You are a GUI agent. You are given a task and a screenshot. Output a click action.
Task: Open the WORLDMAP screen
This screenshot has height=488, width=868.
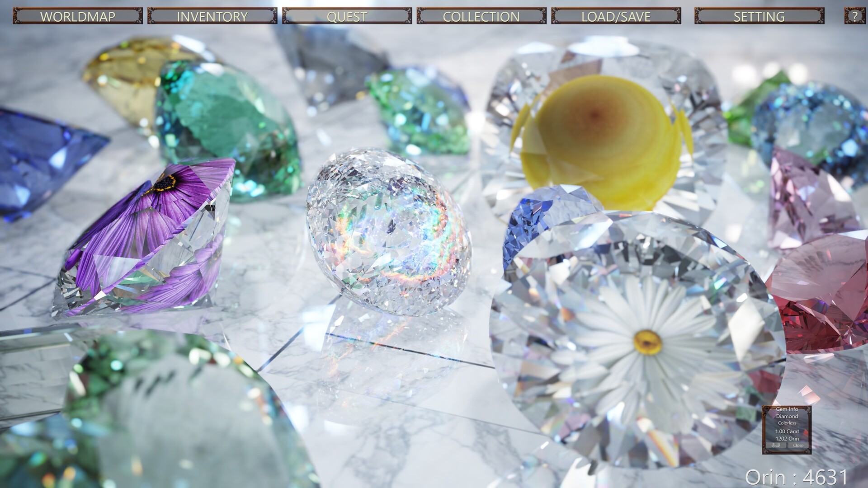pos(78,16)
